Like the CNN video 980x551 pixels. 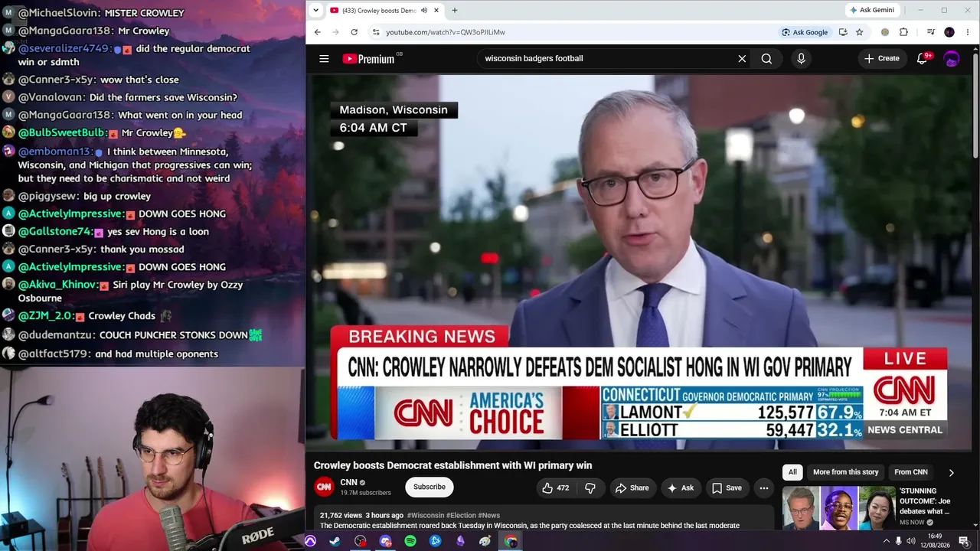pos(555,487)
